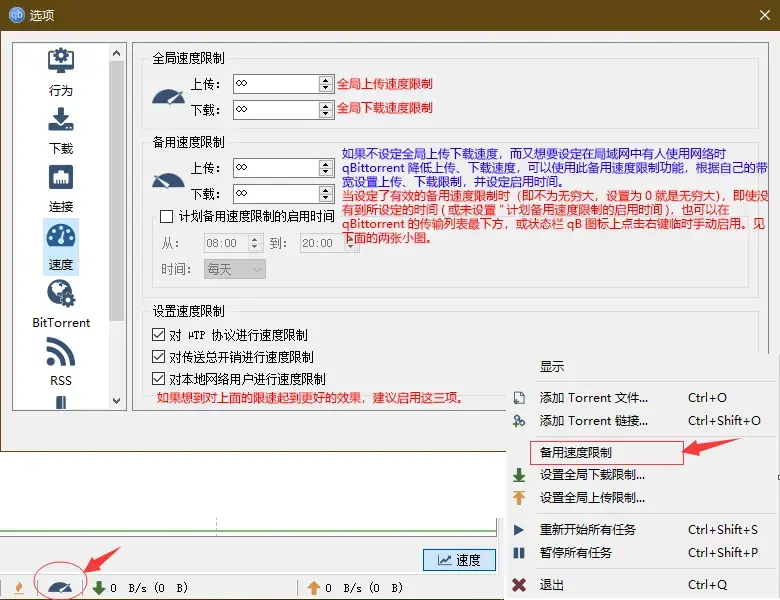
Task: Open the RSS settings icon
Action: (61, 351)
